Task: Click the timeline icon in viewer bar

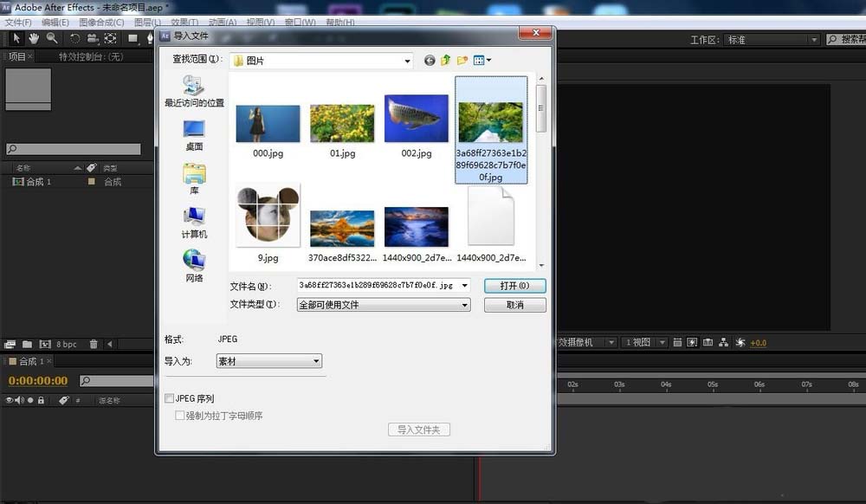Action: click(x=708, y=343)
